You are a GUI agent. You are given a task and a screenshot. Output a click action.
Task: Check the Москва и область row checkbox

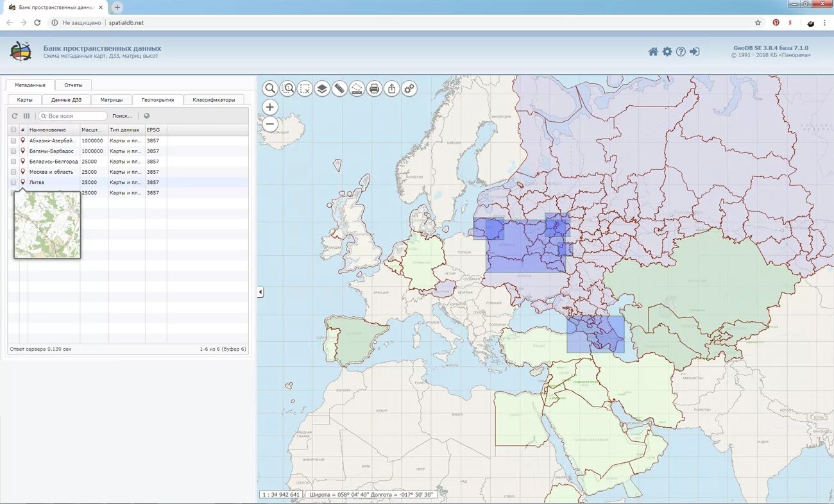pyautogui.click(x=13, y=172)
